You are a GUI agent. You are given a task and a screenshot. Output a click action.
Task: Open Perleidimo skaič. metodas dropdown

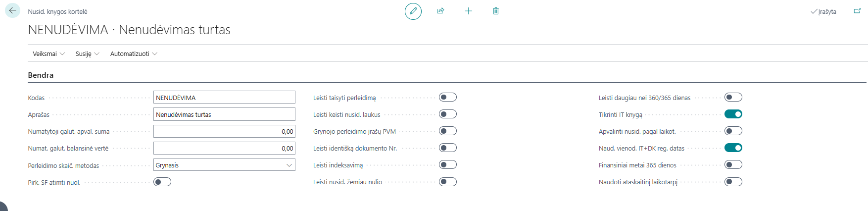[224, 165]
